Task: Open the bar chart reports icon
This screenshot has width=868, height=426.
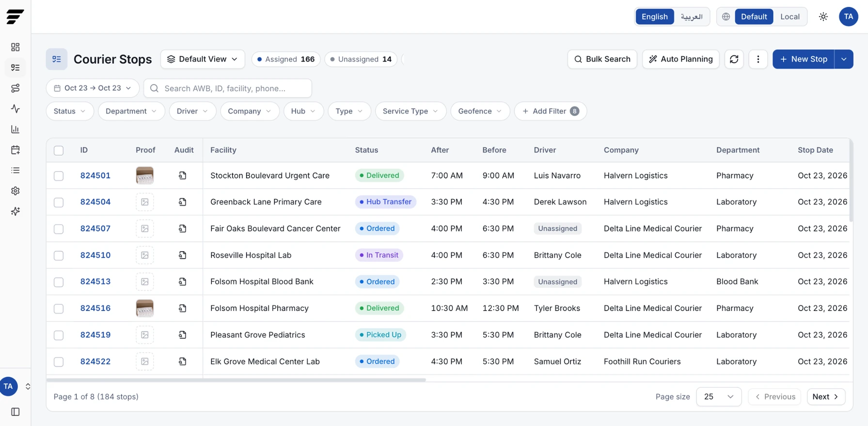Action: 16,129
